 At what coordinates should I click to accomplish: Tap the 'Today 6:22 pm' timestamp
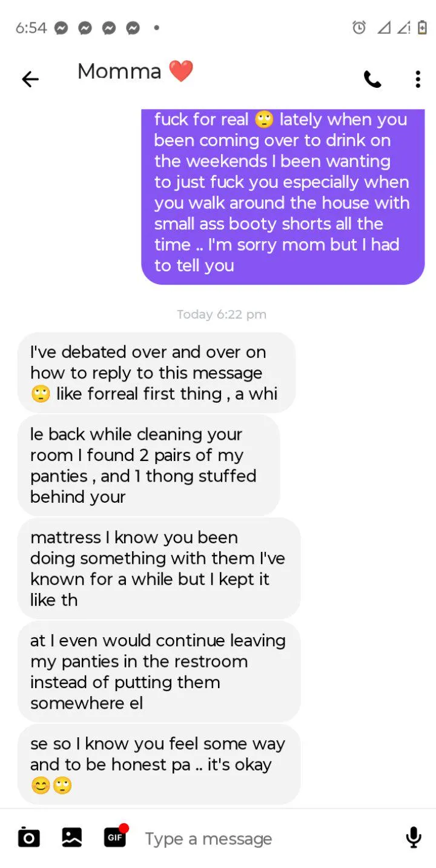pyautogui.click(x=222, y=314)
